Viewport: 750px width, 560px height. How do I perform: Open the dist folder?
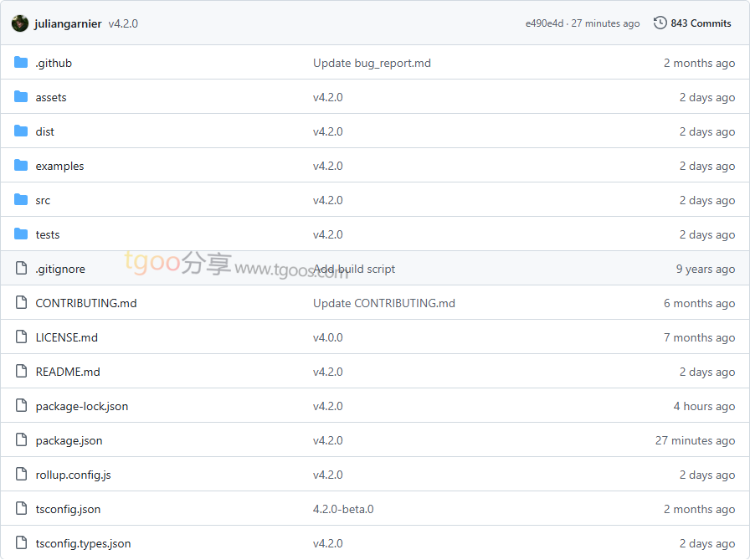[x=44, y=131]
